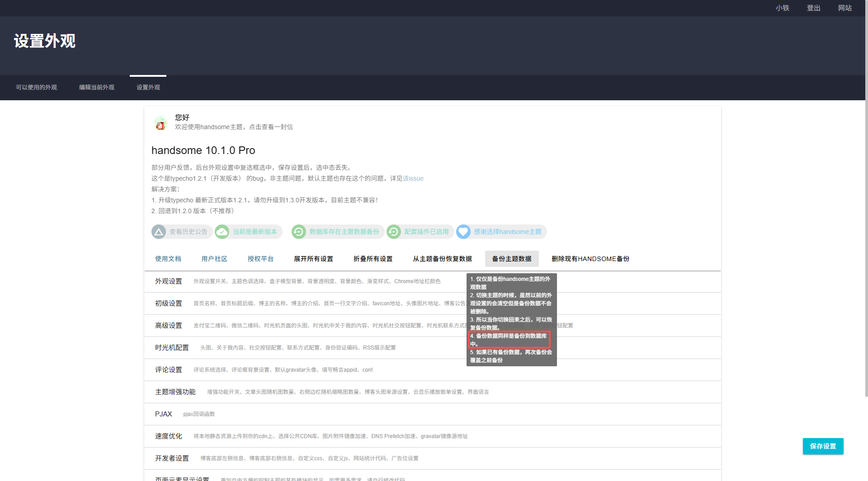Open 授权平台 link

(x=261, y=259)
